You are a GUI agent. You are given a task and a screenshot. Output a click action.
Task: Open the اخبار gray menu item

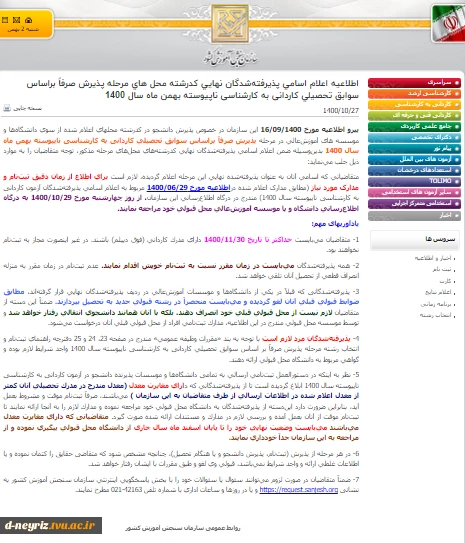click(414, 216)
